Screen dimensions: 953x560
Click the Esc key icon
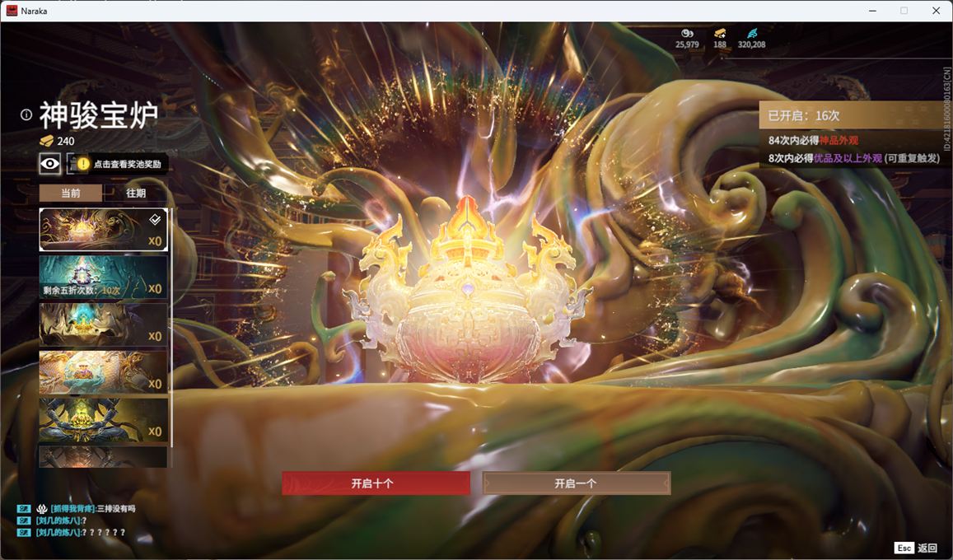click(x=904, y=548)
